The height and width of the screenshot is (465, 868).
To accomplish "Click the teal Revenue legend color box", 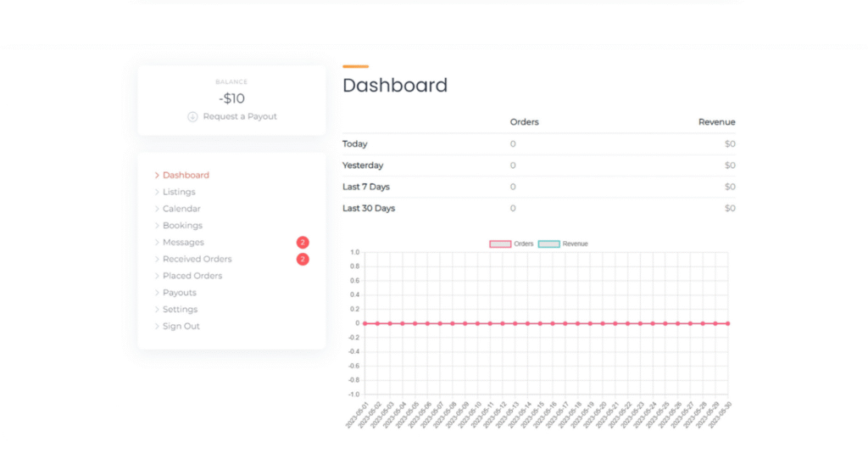I will (548, 244).
